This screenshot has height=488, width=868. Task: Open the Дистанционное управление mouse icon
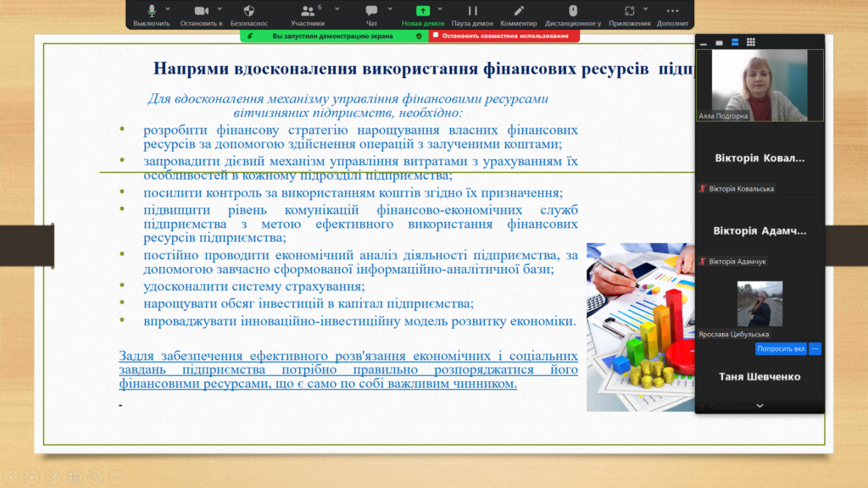coord(573,15)
